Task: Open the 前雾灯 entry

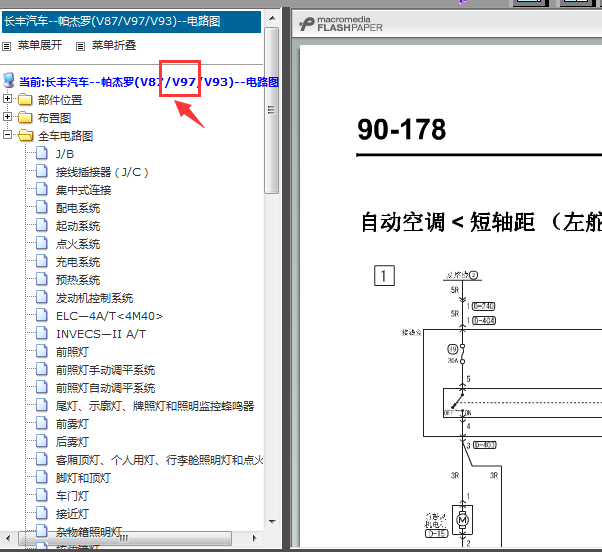Action: [72, 424]
